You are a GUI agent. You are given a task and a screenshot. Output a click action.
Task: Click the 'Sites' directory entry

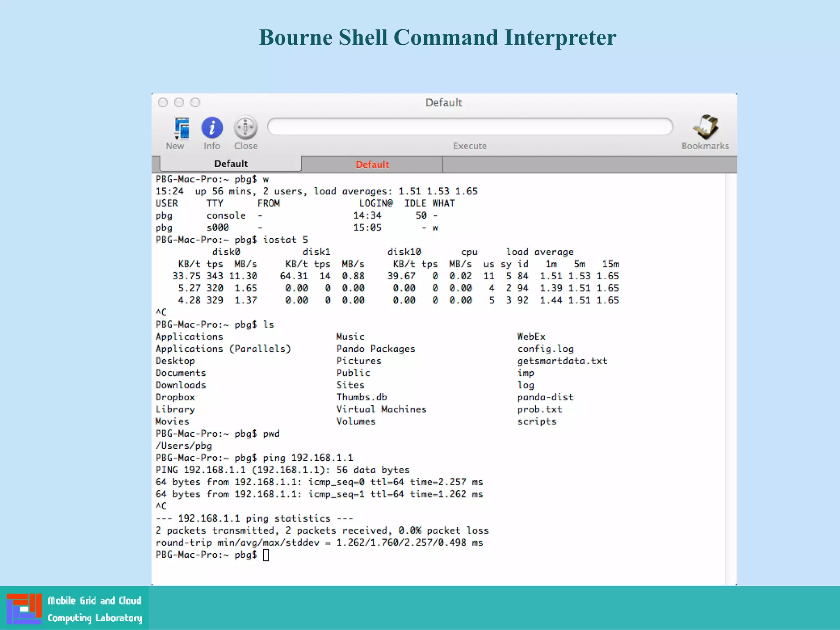[350, 385]
